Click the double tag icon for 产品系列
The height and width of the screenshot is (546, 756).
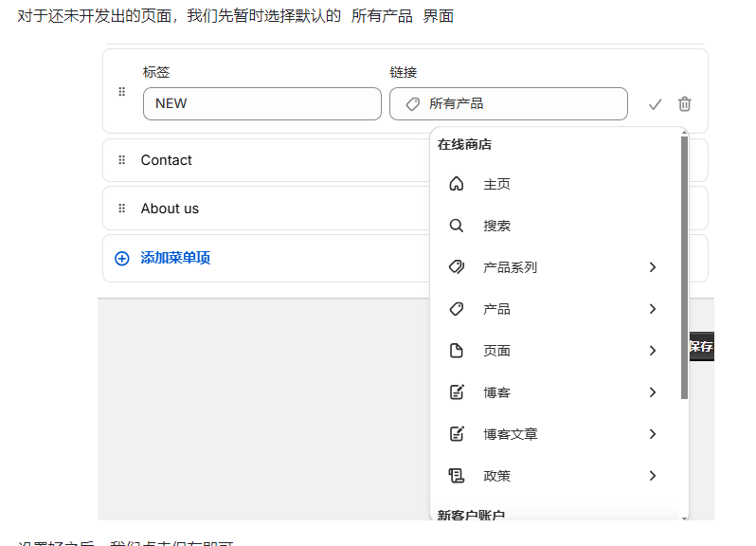[x=456, y=266]
